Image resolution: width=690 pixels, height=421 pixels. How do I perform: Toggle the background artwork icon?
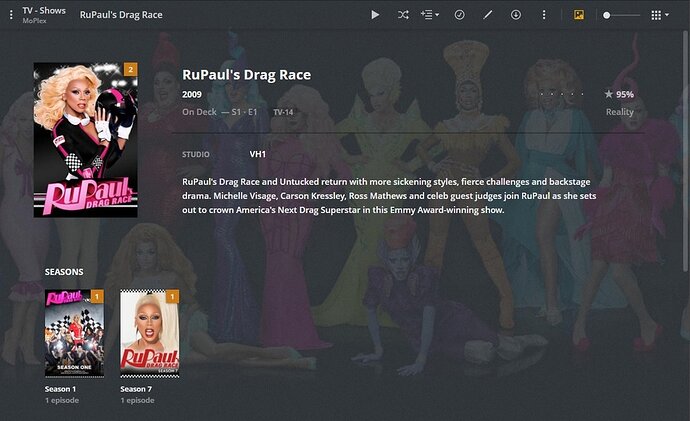pos(579,15)
